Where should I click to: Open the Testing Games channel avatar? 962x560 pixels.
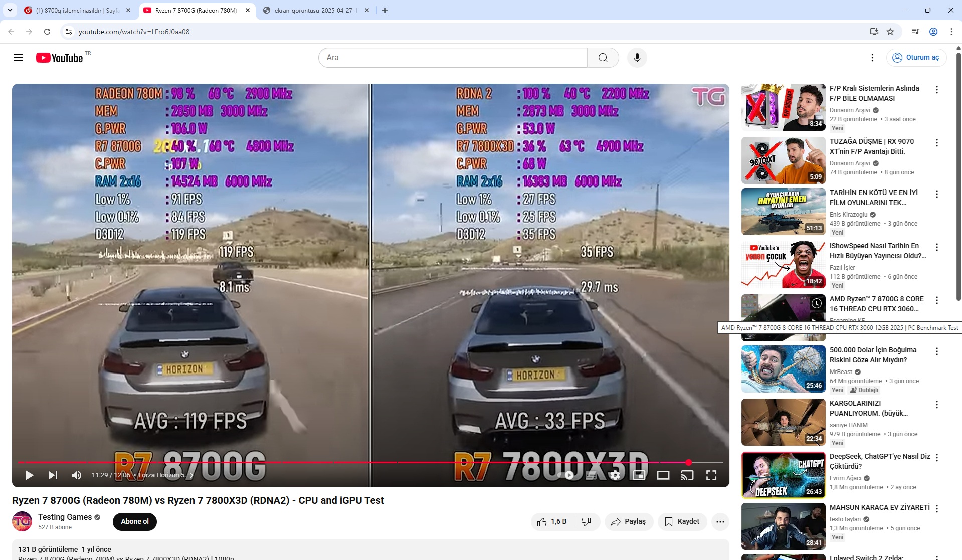click(x=22, y=521)
